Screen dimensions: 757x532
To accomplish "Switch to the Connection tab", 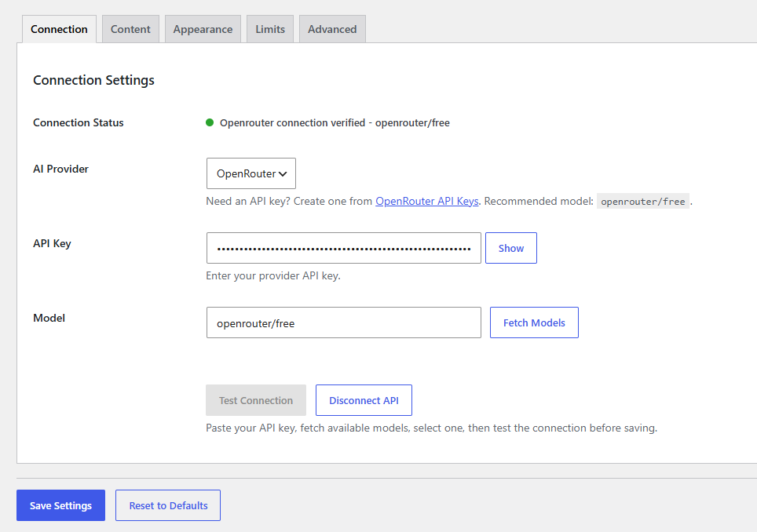I will coord(59,29).
